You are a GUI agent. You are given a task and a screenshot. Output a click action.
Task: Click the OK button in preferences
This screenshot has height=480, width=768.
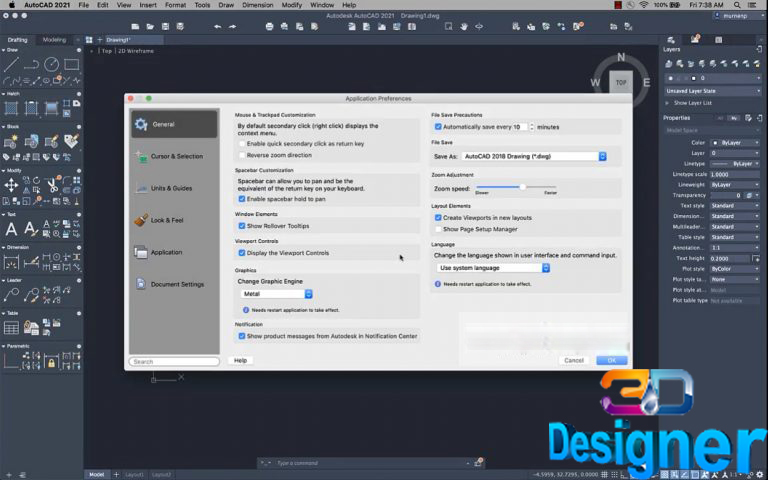612,360
